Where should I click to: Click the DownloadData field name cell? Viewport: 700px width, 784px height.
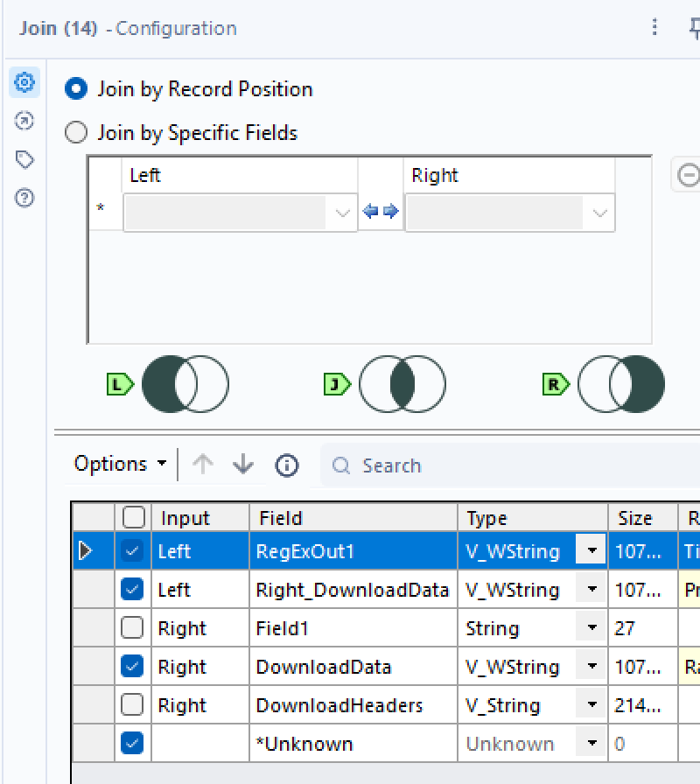click(x=353, y=667)
